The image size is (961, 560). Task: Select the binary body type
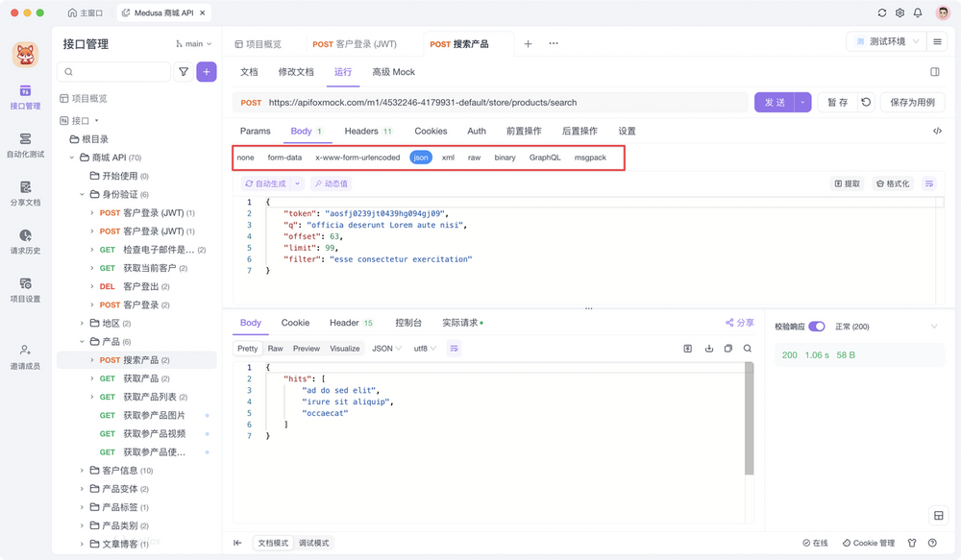(x=505, y=158)
